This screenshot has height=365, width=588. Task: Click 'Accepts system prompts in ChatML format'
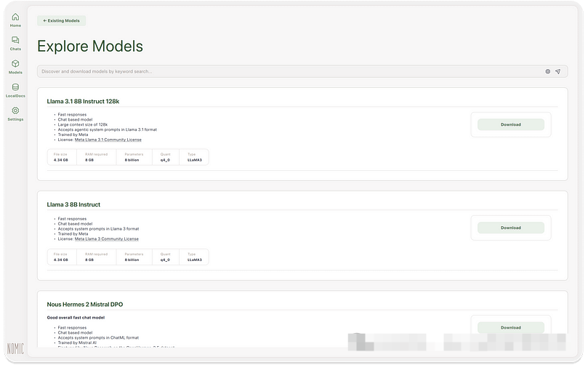coord(98,337)
